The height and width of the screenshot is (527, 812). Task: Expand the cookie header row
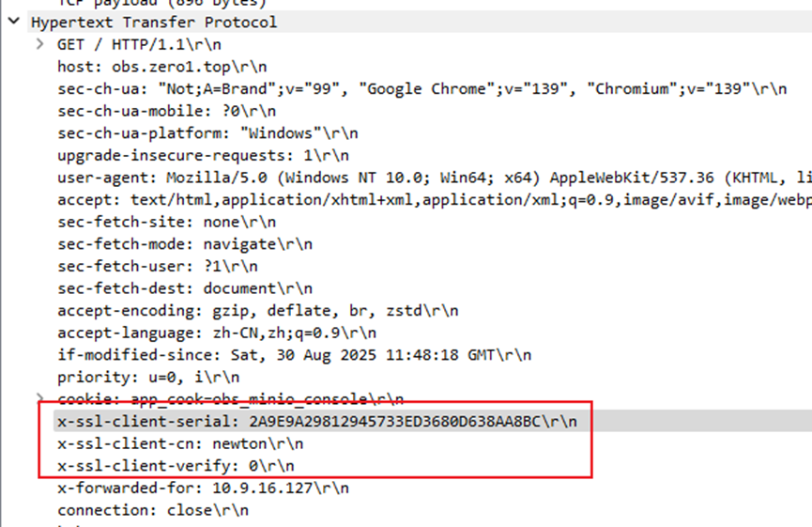pyautogui.click(x=39, y=398)
